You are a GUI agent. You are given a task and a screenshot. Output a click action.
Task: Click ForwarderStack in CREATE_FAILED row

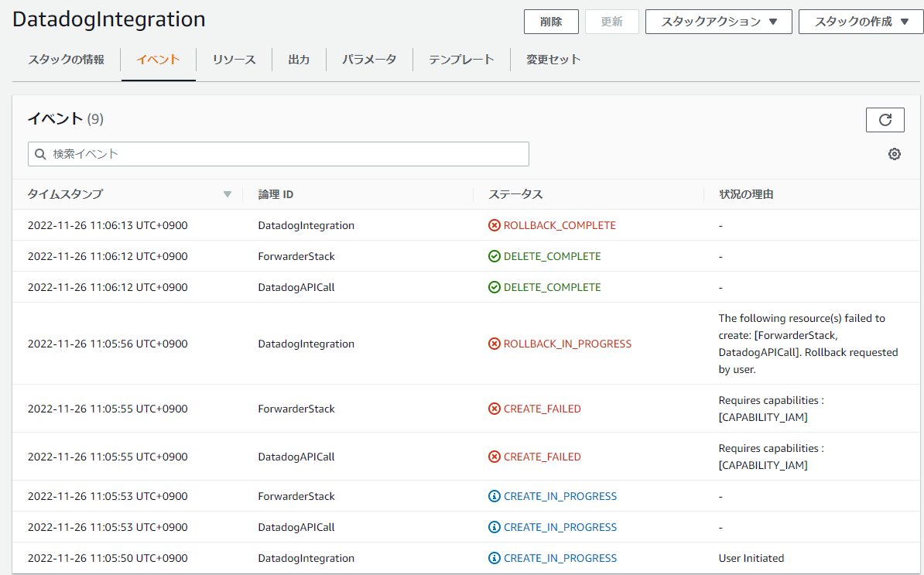pos(296,409)
